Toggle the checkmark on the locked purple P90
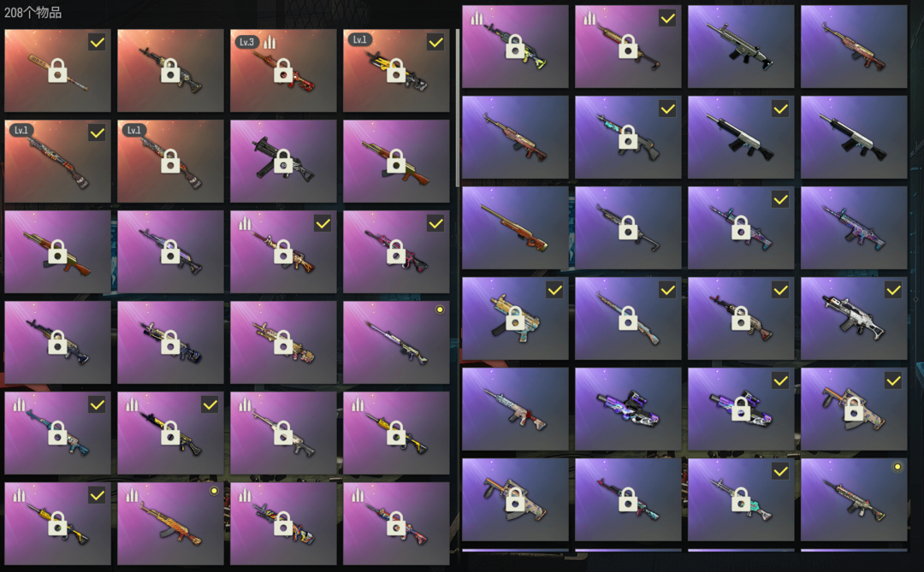The image size is (924, 572). coord(780,381)
